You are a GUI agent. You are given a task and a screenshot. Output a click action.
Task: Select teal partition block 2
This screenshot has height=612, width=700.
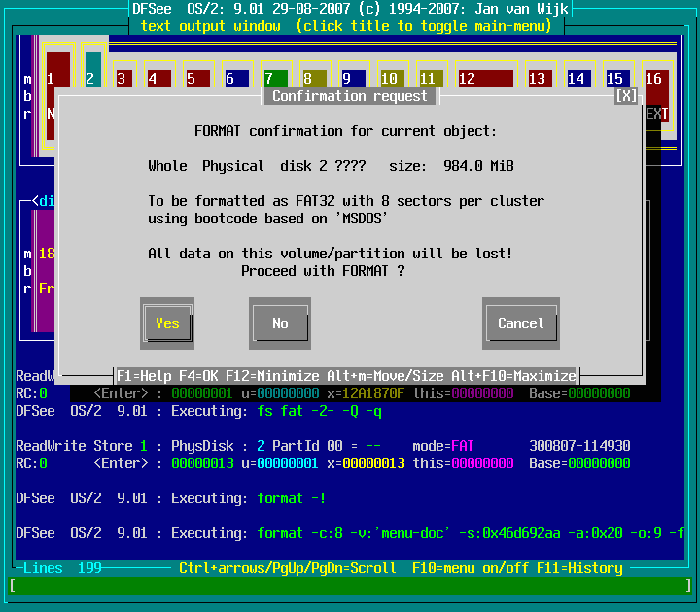click(x=92, y=78)
